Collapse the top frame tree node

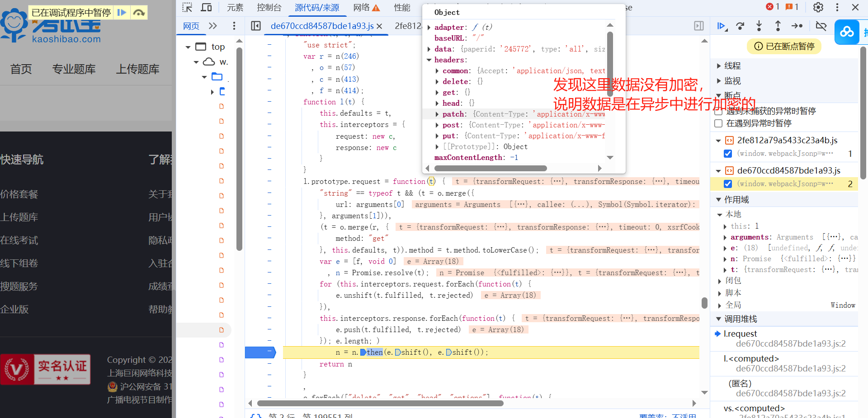(x=188, y=47)
